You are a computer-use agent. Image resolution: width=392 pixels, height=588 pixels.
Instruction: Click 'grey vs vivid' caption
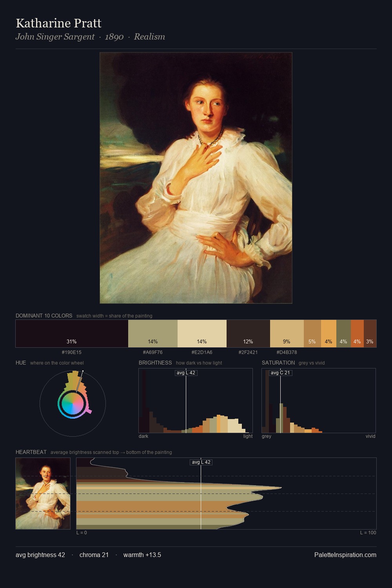312,363
